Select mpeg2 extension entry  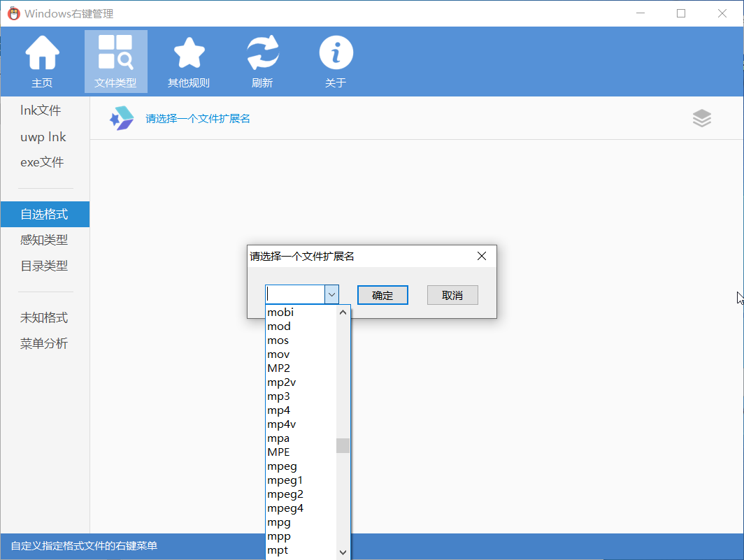click(x=301, y=494)
